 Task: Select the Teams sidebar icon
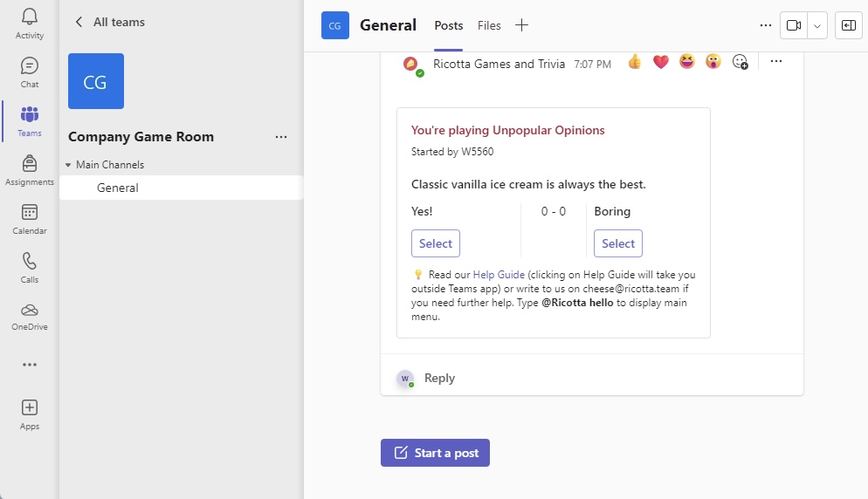tap(30, 121)
